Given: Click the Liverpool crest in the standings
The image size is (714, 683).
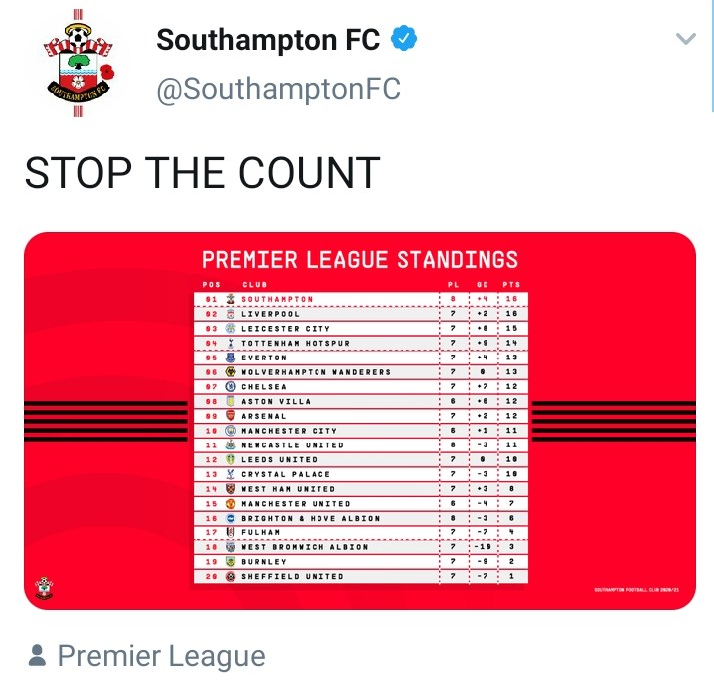Looking at the screenshot, I should click(230, 314).
